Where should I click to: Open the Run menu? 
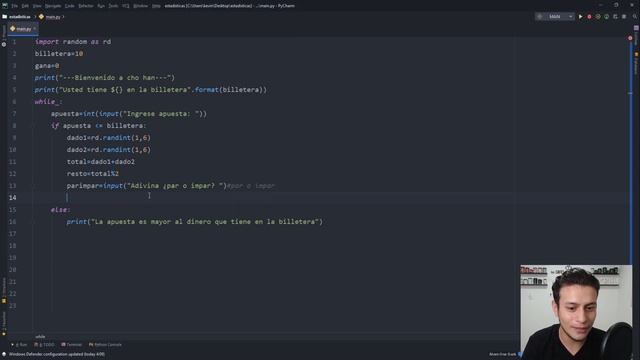point(101,6)
